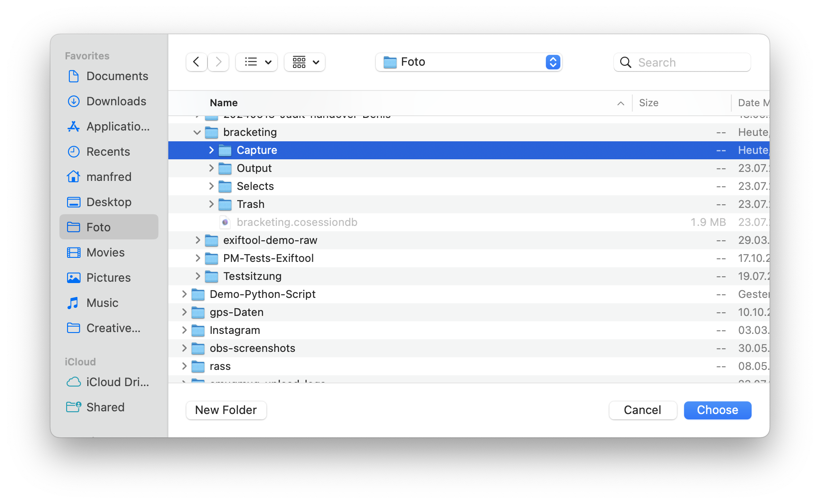Open the grouping options dropdown
Screen dimensions: 820x504
(305, 62)
